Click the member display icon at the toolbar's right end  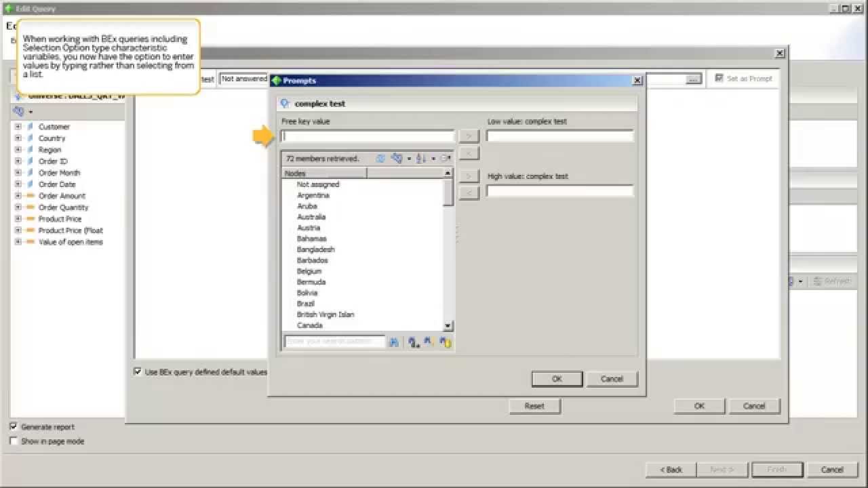click(446, 159)
